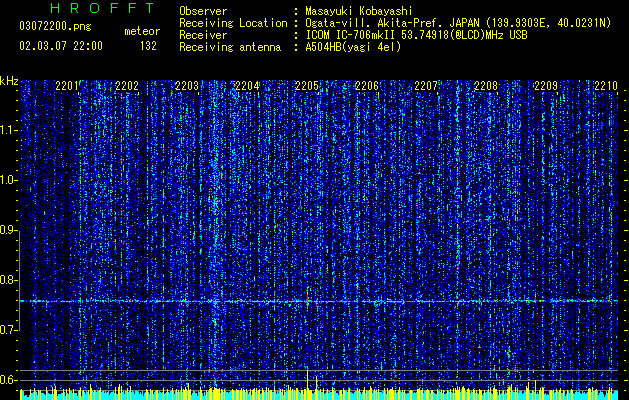629x400 pixels.
Task: Click the meteor label
Action: tap(142, 31)
